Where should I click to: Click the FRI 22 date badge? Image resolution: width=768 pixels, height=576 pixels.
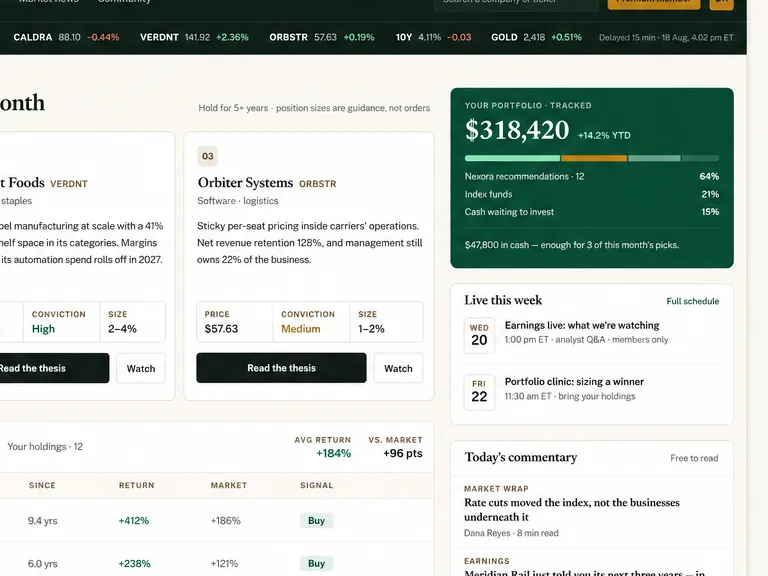tap(479, 392)
